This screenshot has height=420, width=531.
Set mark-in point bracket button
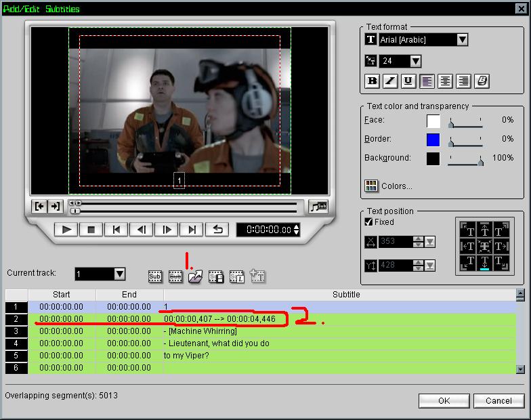click(39, 206)
